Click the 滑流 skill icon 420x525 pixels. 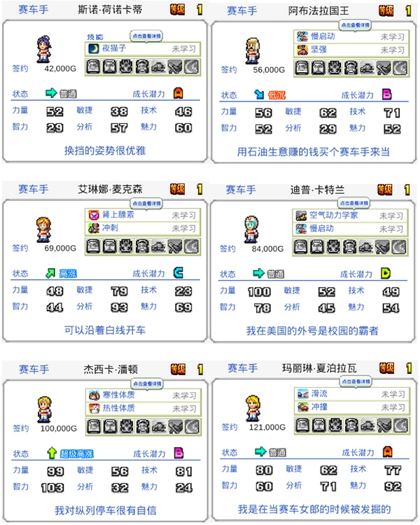(x=303, y=393)
